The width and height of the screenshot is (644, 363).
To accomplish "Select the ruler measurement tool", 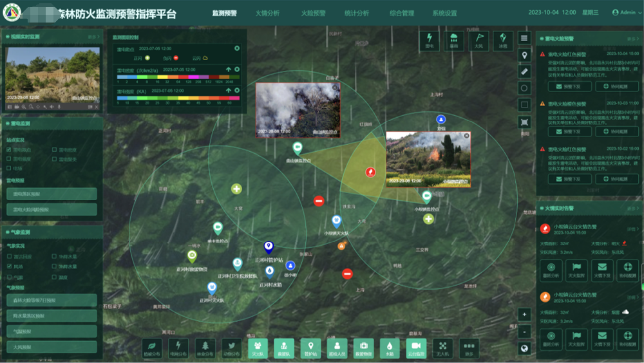I will (x=525, y=71).
